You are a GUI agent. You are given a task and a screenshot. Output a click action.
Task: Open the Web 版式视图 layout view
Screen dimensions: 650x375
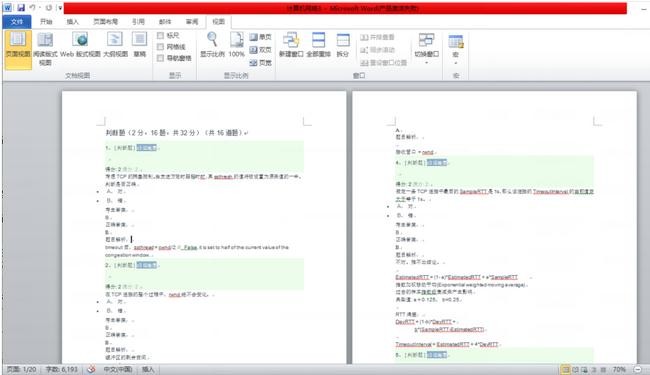coord(80,45)
